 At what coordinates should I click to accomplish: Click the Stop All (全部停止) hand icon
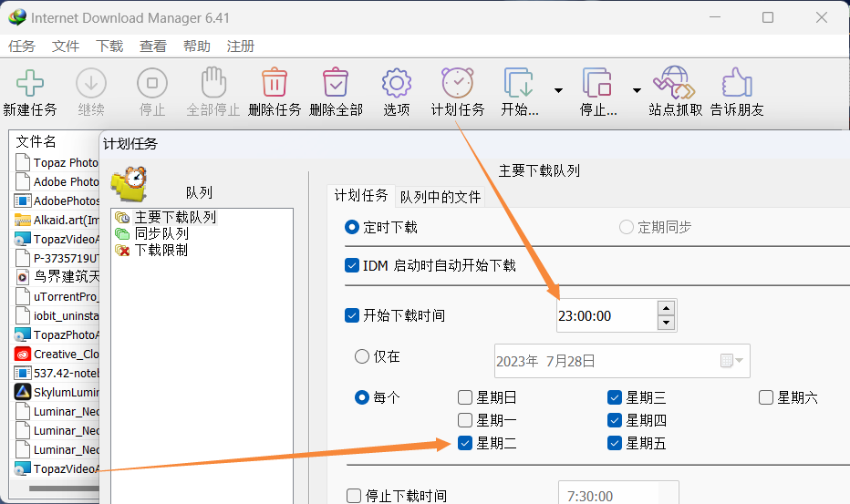point(213,82)
